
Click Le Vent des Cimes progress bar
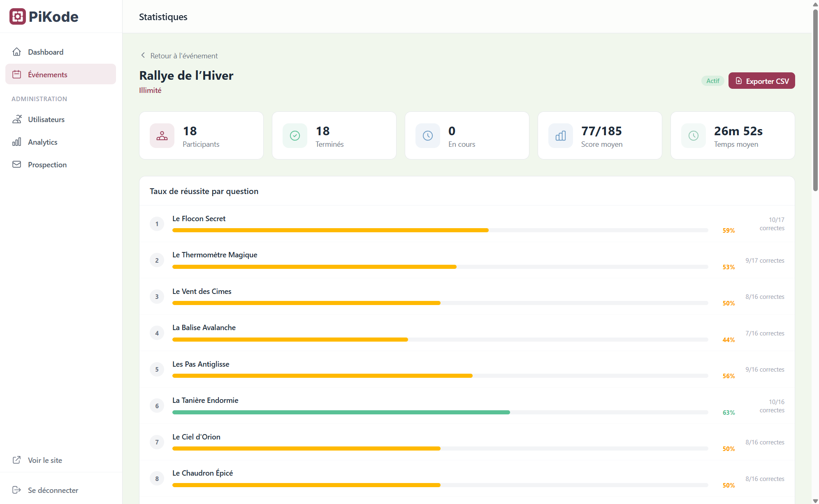[x=440, y=303]
